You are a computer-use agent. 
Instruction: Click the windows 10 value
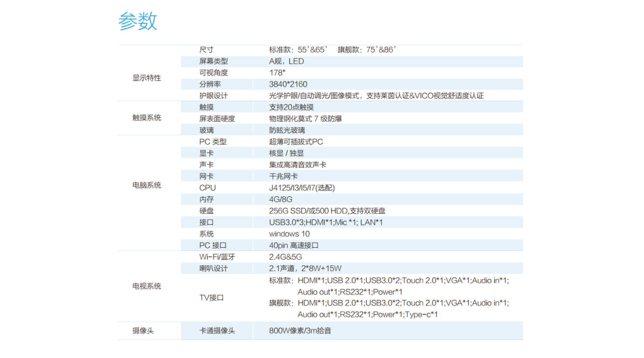[289, 234]
